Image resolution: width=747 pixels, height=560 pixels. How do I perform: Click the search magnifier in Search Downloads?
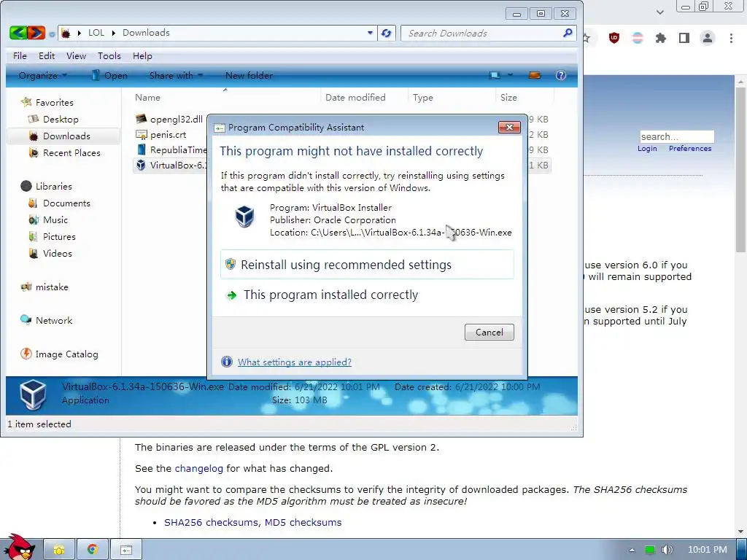pos(568,33)
